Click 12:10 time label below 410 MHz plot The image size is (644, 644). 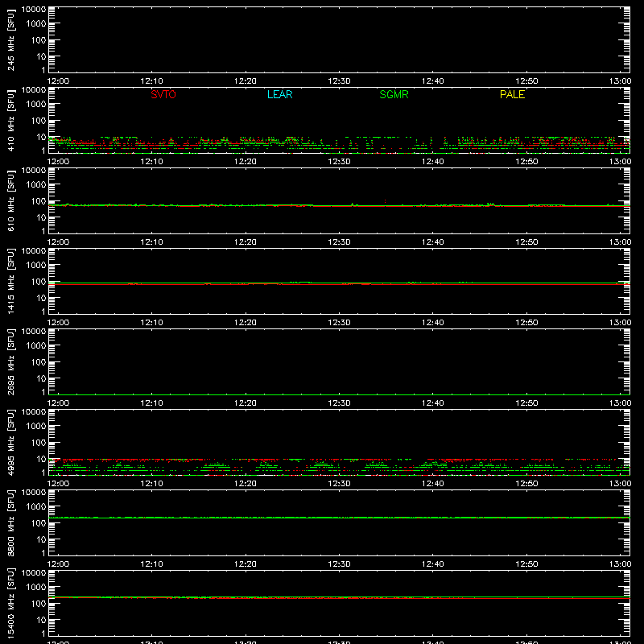click(x=151, y=162)
